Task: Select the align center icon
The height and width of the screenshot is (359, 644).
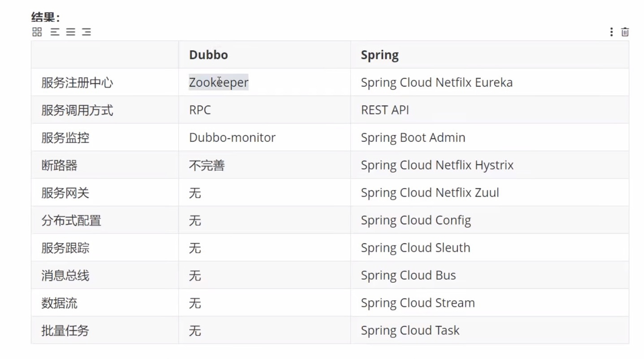Action: [x=71, y=32]
